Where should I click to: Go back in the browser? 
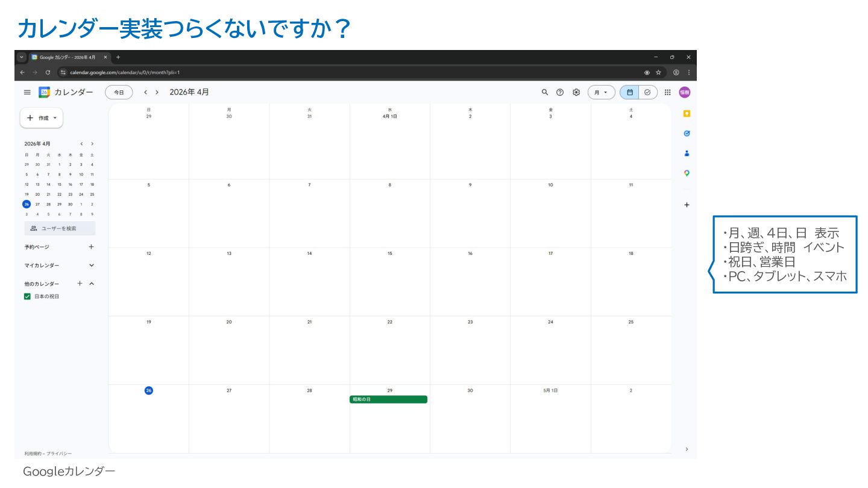pos(22,72)
